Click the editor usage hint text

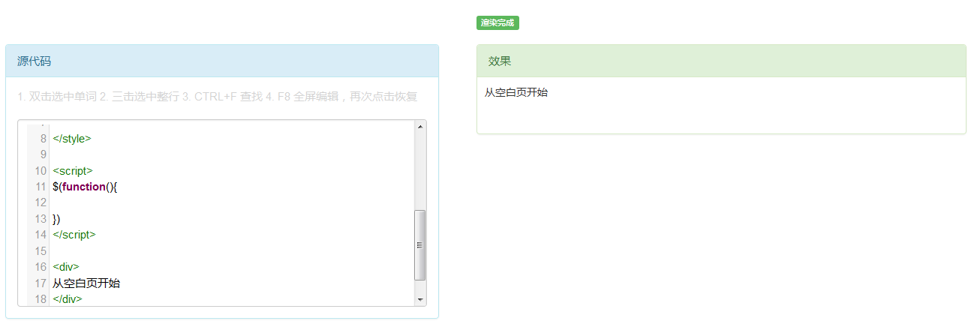tap(217, 97)
